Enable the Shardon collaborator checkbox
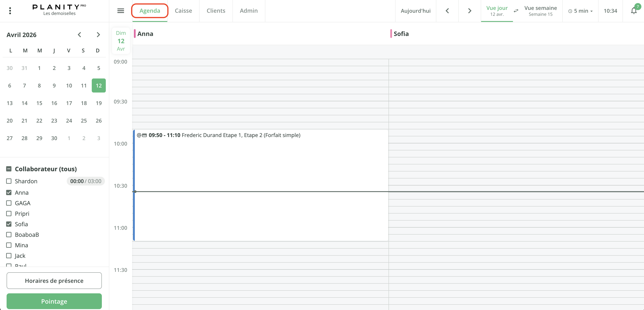644x310 pixels. [x=9, y=181]
